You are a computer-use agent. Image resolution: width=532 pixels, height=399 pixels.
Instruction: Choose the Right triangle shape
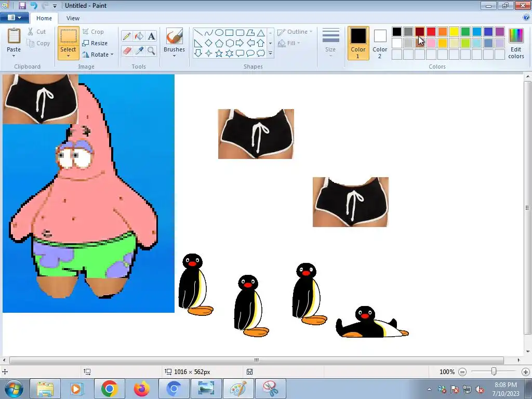tap(198, 43)
